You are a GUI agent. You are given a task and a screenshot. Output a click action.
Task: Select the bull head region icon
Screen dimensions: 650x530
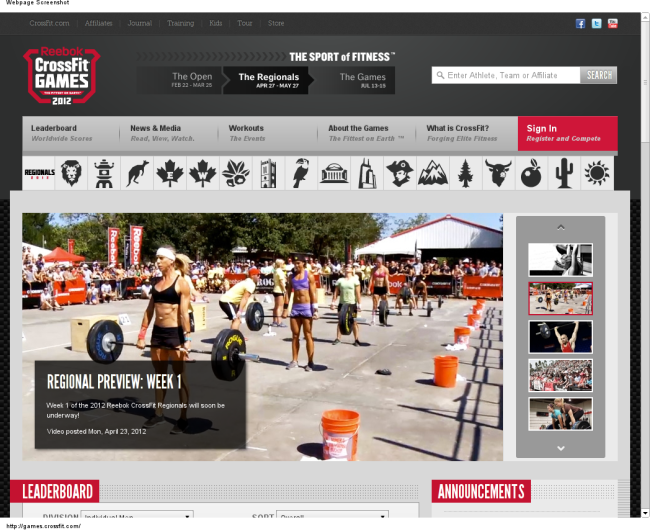point(498,173)
